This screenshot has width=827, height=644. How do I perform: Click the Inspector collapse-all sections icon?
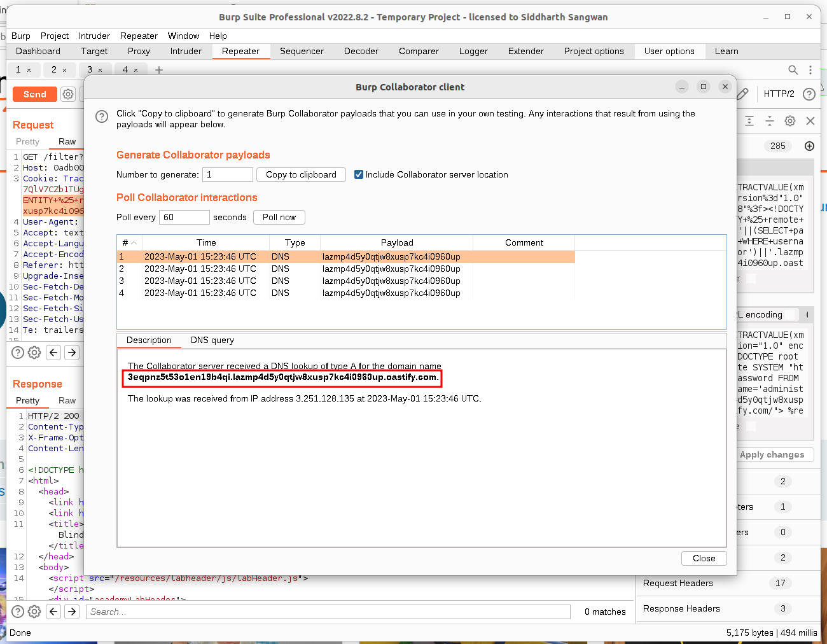pos(770,121)
